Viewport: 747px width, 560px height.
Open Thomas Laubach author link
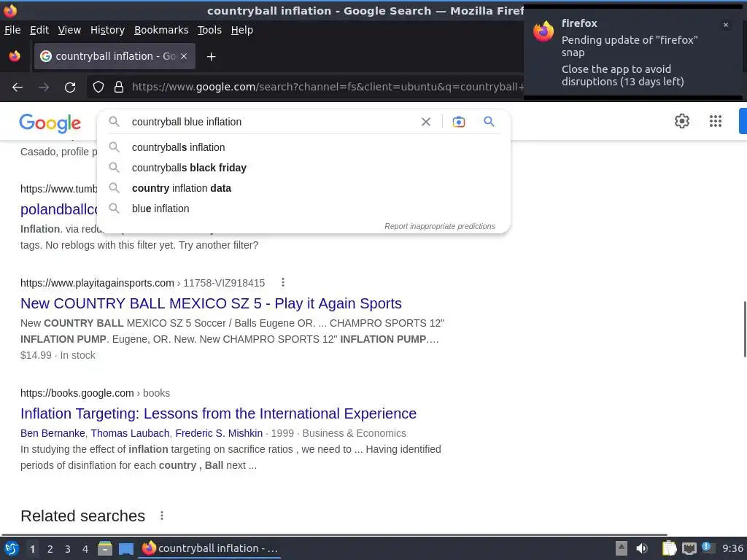(x=130, y=433)
